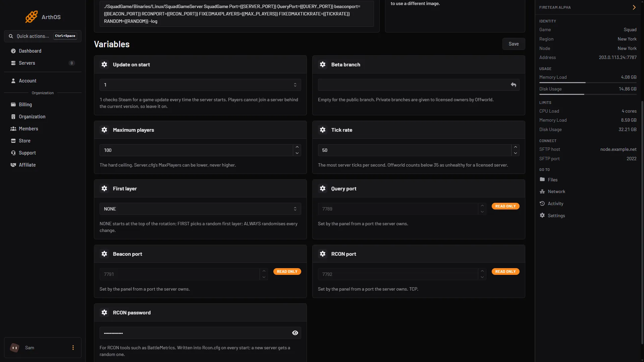Click the server address 203.0.113.24:7787

(618, 57)
